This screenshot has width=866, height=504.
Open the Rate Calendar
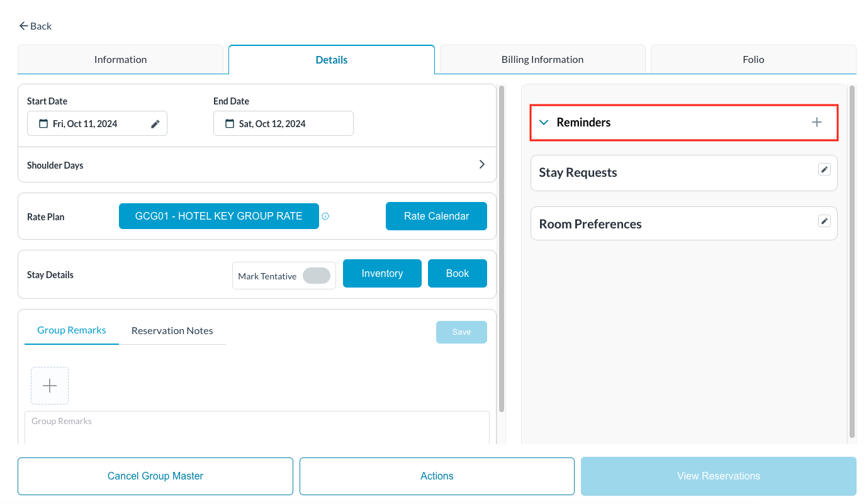436,216
